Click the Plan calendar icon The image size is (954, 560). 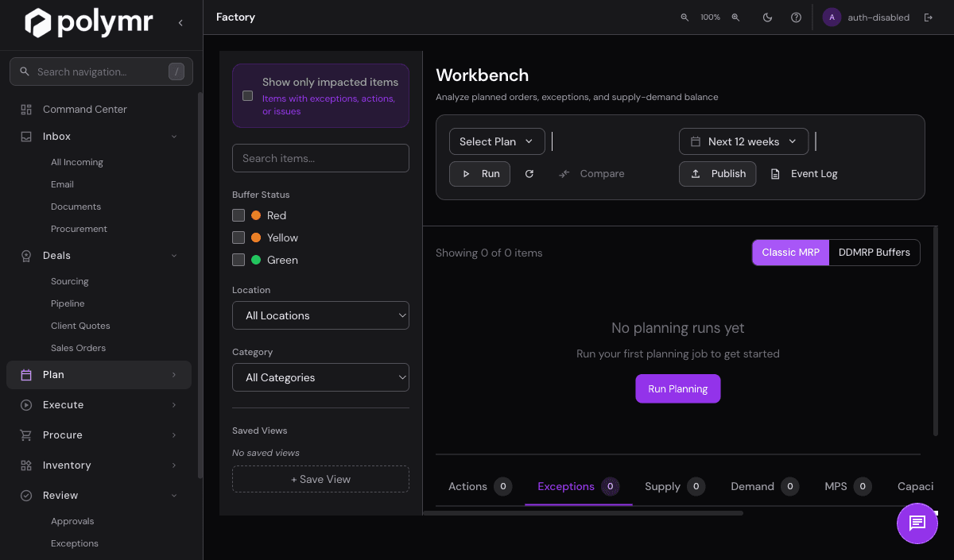pyautogui.click(x=26, y=375)
